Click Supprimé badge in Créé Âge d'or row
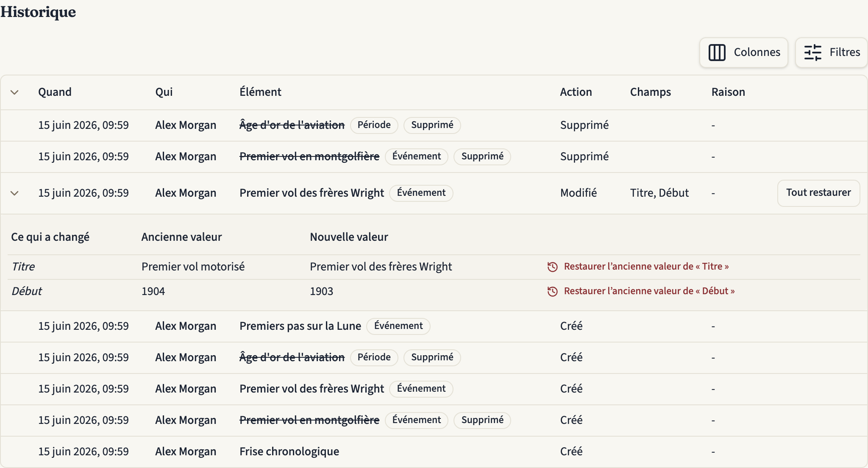 (432, 357)
